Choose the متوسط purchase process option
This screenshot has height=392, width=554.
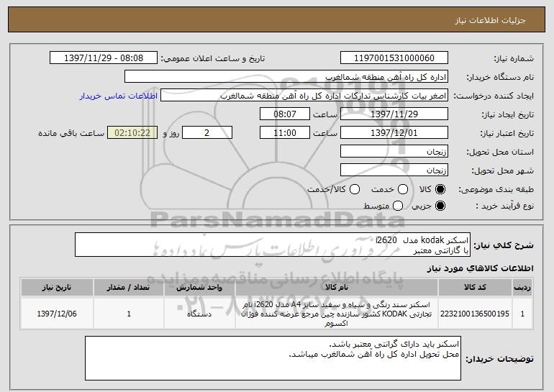point(398,206)
